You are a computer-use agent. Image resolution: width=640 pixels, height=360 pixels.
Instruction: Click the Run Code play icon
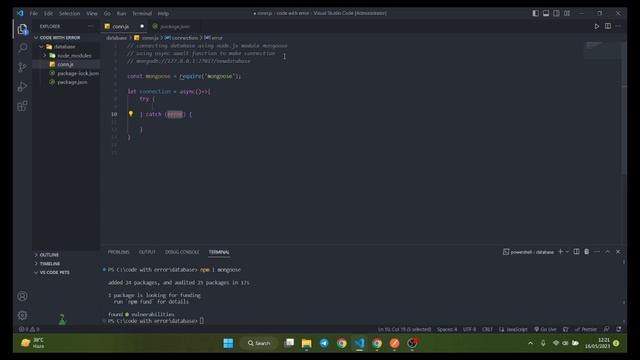[597, 26]
